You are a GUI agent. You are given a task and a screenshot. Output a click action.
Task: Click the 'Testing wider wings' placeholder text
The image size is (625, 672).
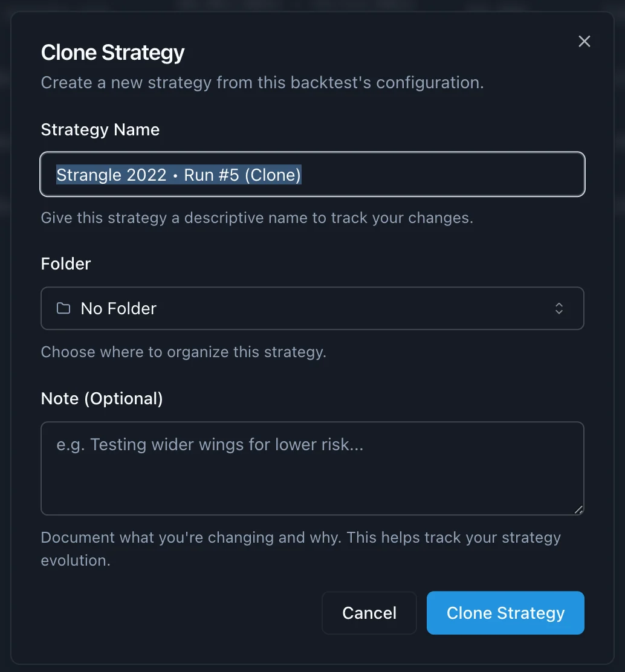tap(210, 445)
